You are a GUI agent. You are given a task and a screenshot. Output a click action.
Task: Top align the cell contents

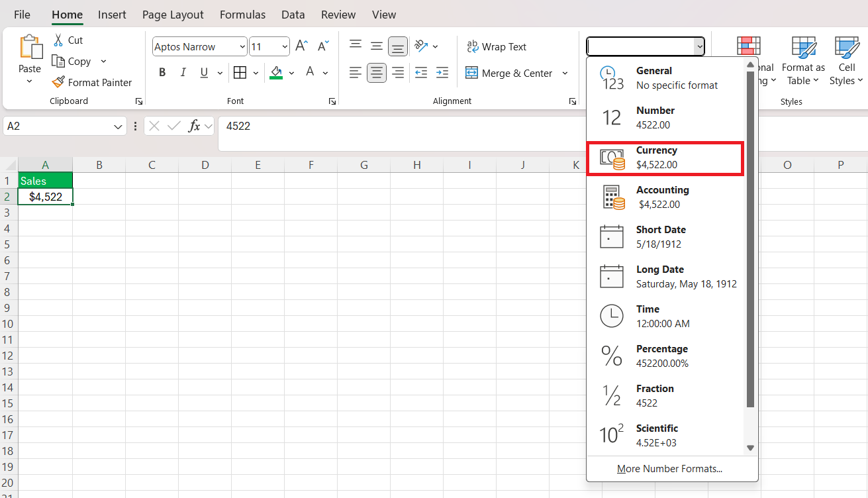point(356,46)
